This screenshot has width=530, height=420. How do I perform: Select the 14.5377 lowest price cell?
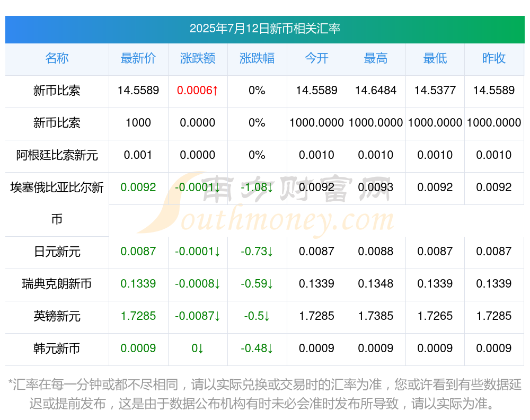[435, 90]
